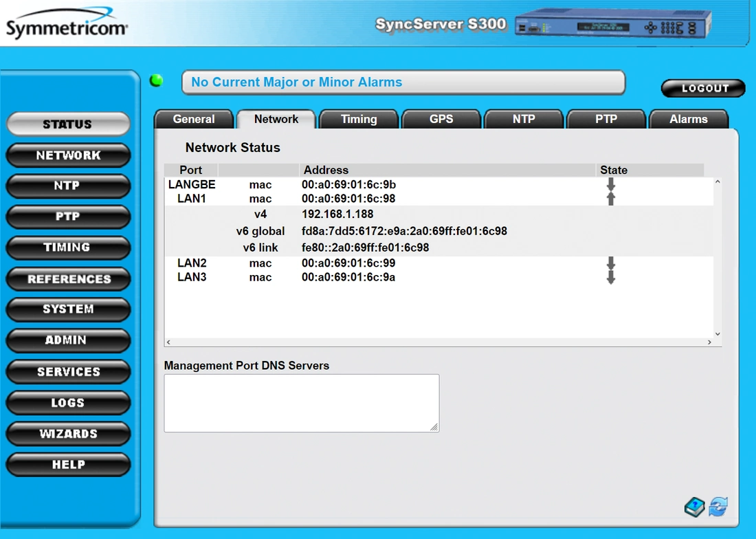Click the blue refresh arrows icon
This screenshot has width=756, height=539.
[718, 507]
